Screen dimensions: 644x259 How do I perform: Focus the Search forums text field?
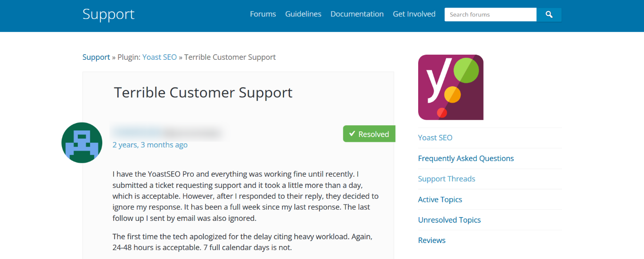click(490, 15)
